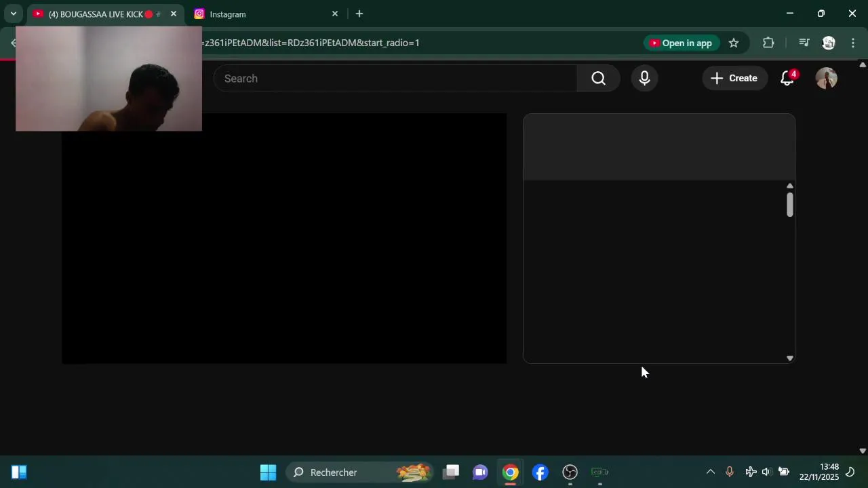The width and height of the screenshot is (868, 488).
Task: Open Google Chrome from the taskbar
Action: (511, 472)
